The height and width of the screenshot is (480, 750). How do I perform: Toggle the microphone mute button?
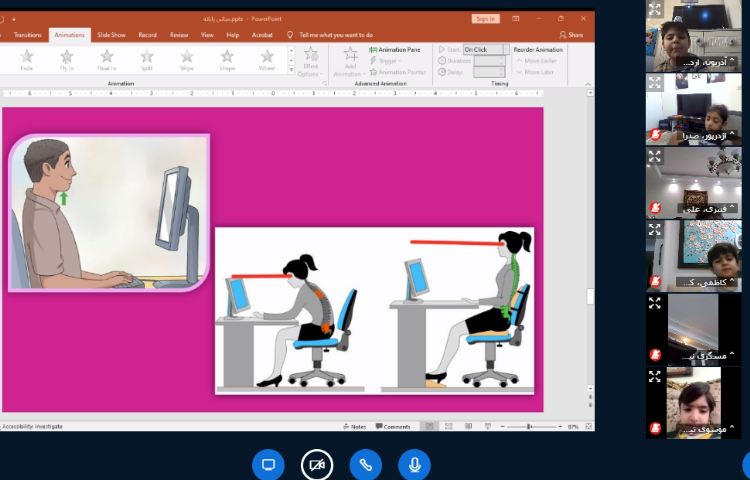point(413,465)
